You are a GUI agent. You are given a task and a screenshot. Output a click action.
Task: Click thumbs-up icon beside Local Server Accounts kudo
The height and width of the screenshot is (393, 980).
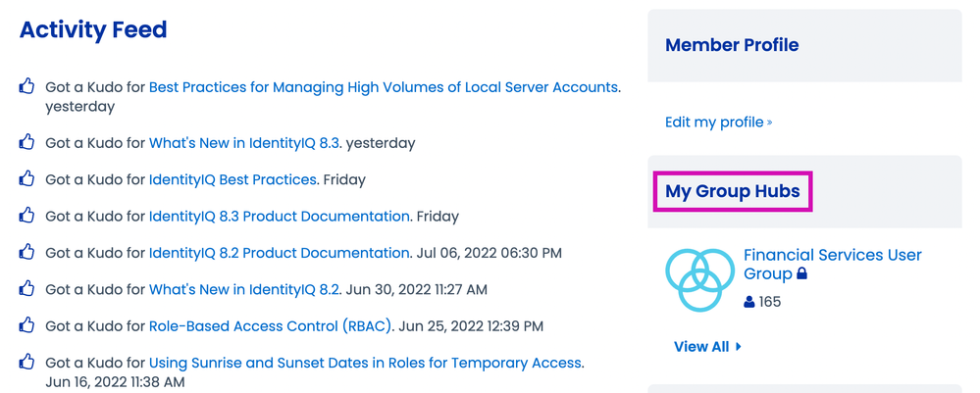point(27,87)
